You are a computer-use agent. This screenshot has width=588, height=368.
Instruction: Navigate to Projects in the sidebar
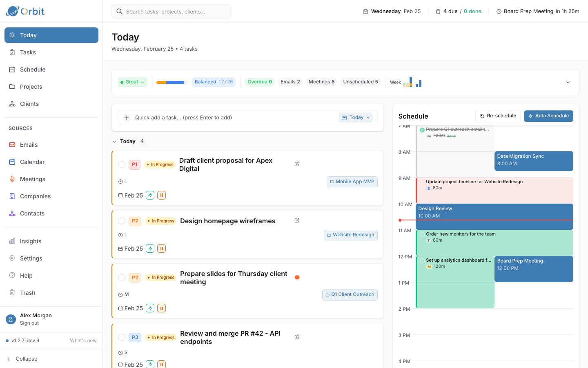point(31,86)
